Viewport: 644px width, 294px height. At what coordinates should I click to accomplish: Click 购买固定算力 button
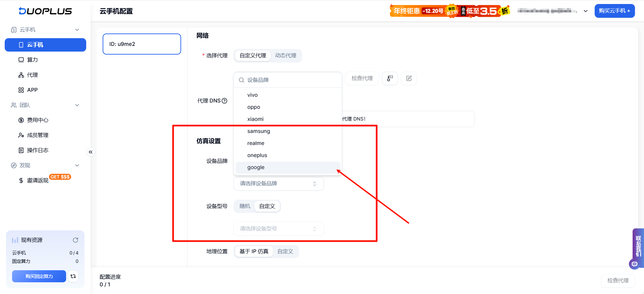39,276
